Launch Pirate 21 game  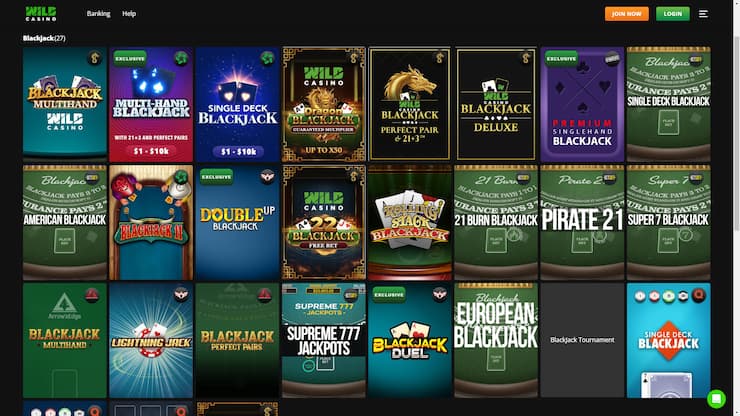[x=582, y=222]
